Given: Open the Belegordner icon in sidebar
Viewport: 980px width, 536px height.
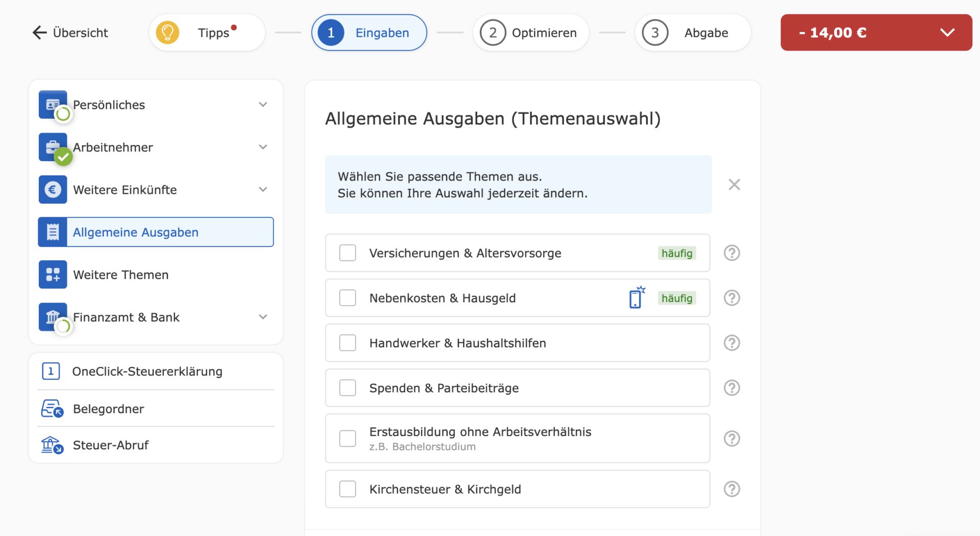Looking at the screenshot, I should pos(52,409).
